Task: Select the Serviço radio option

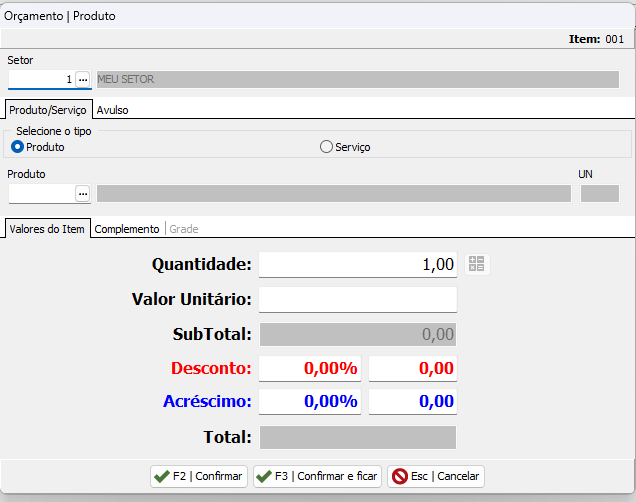Action: (326, 147)
